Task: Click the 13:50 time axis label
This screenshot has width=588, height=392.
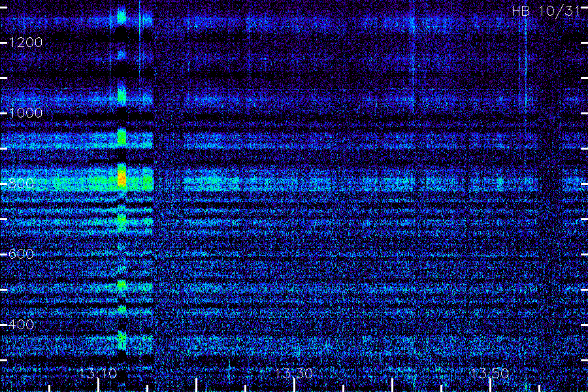Action: click(x=490, y=374)
